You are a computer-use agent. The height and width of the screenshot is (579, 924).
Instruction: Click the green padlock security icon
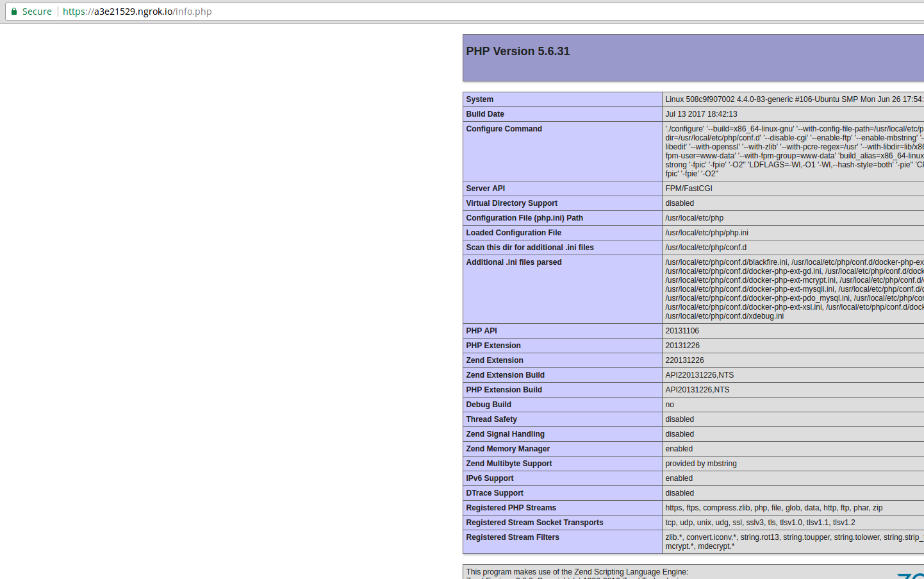click(x=14, y=11)
